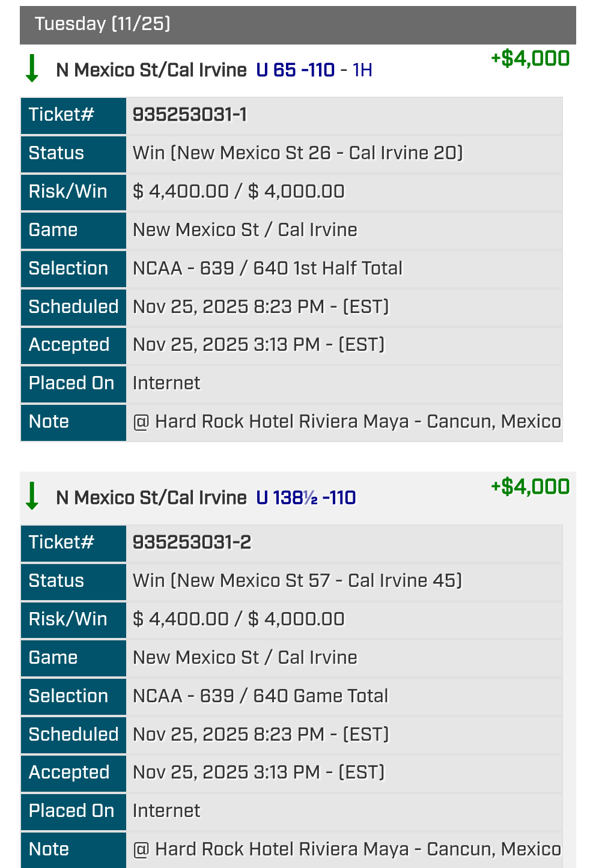This screenshot has width=596, height=868.
Task: Click the green arrow beside the U 138½ bet
Action: point(32,496)
